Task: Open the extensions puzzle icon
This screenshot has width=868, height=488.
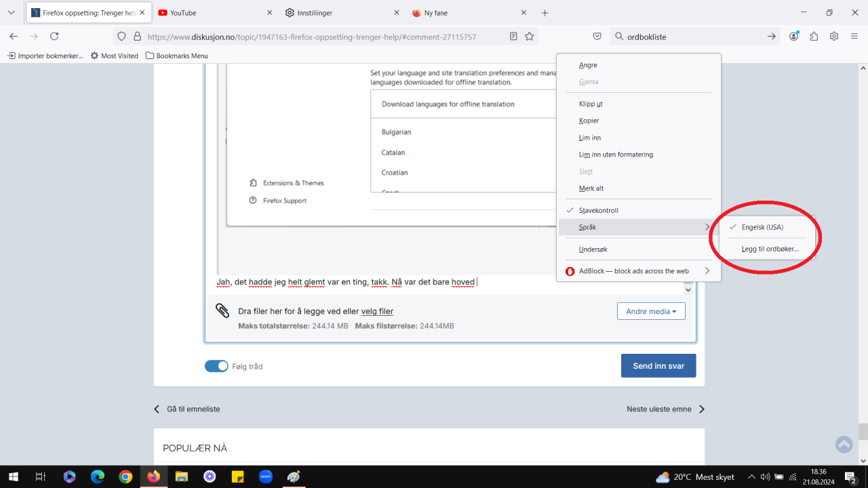Action: 814,37
